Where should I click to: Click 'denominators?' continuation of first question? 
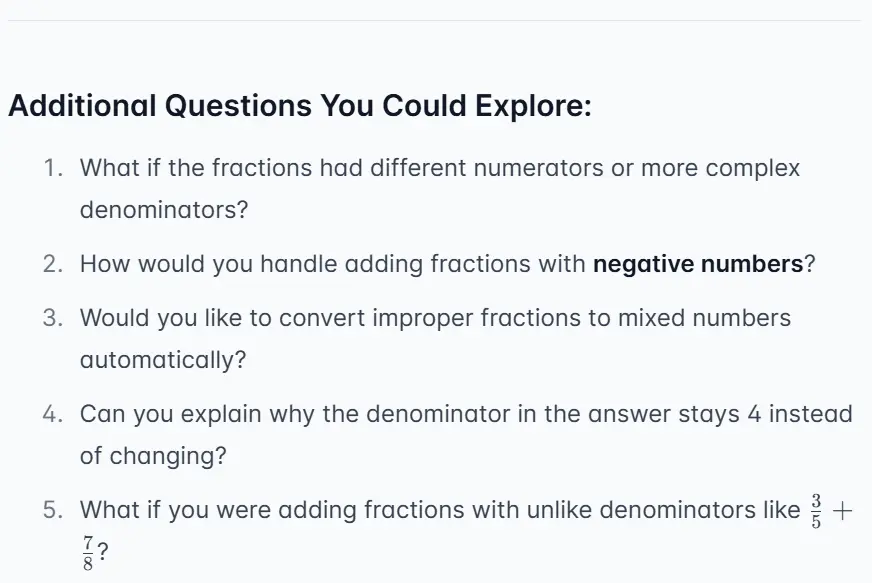click(164, 211)
